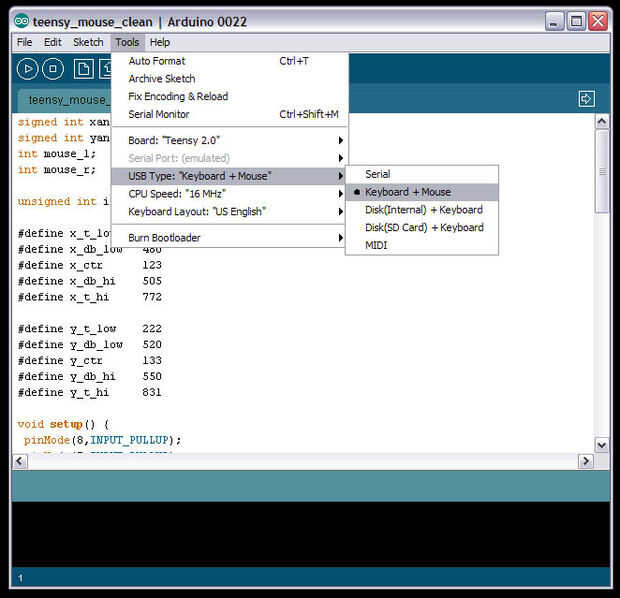Expand the CPU Speed: 16 MHz submenu
620x598 pixels.
229,194
